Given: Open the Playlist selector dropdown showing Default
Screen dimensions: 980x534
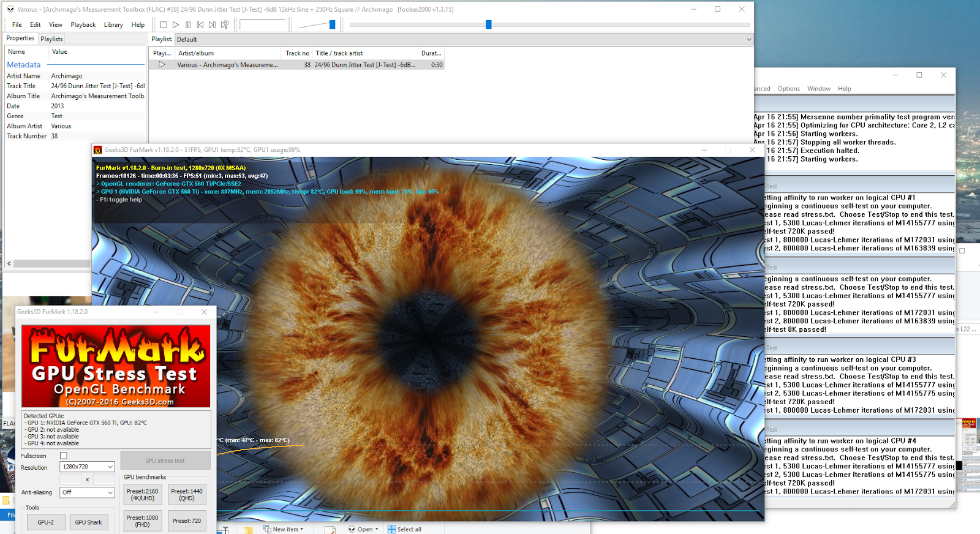Looking at the screenshot, I should point(464,39).
